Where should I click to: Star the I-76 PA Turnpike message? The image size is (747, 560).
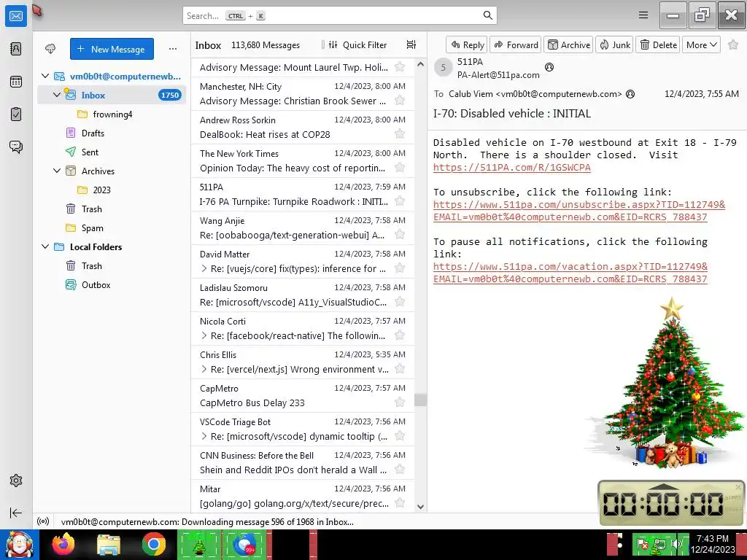400,201
